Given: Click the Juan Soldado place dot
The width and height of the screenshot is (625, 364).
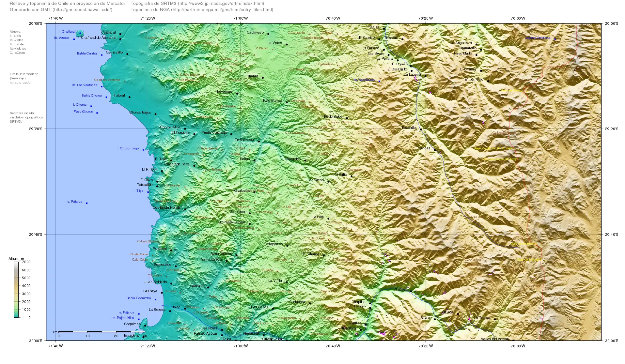Looking at the screenshot, I should (x=171, y=283).
